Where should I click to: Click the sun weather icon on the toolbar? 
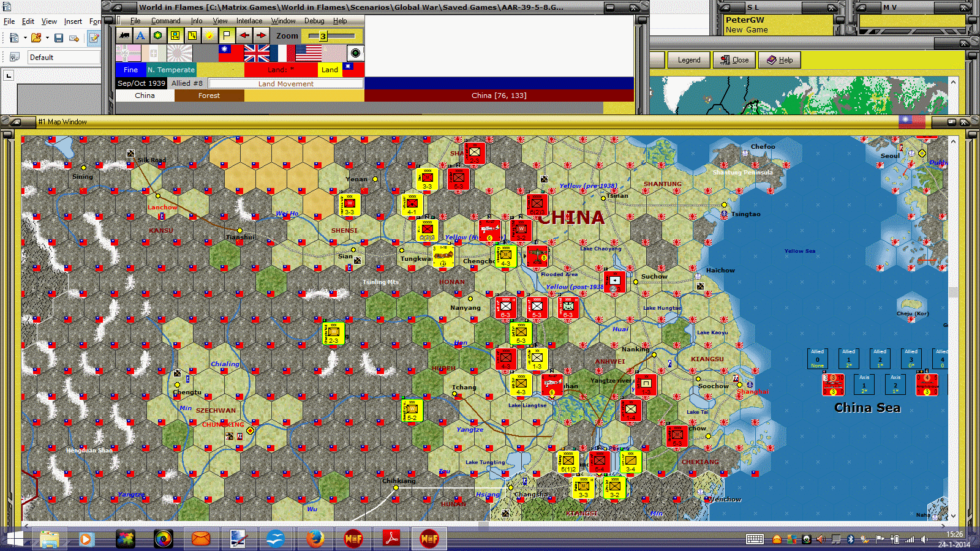point(209,36)
